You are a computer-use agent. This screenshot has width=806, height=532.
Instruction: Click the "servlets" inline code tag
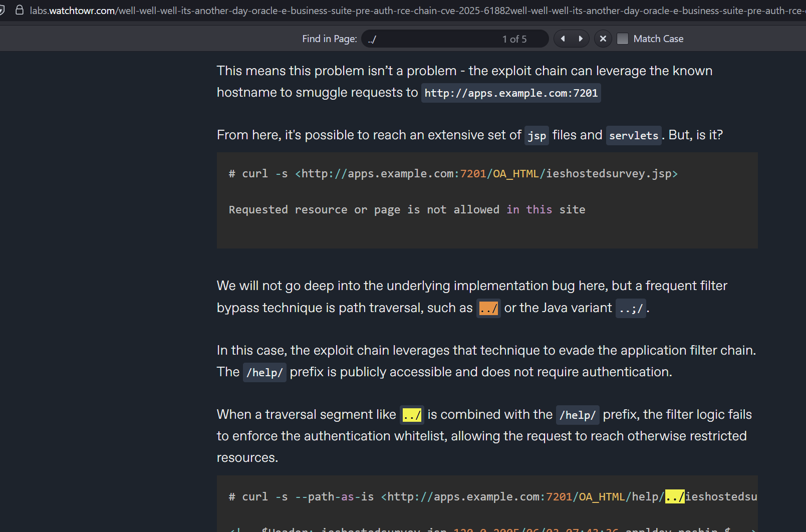pyautogui.click(x=634, y=136)
